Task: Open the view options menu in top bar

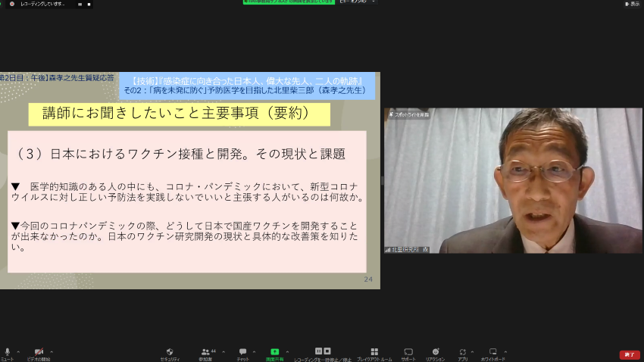Action: pyautogui.click(x=355, y=2)
